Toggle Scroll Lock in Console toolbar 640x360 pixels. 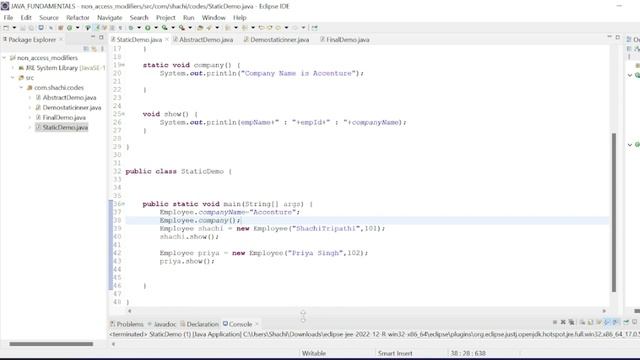click(x=590, y=322)
